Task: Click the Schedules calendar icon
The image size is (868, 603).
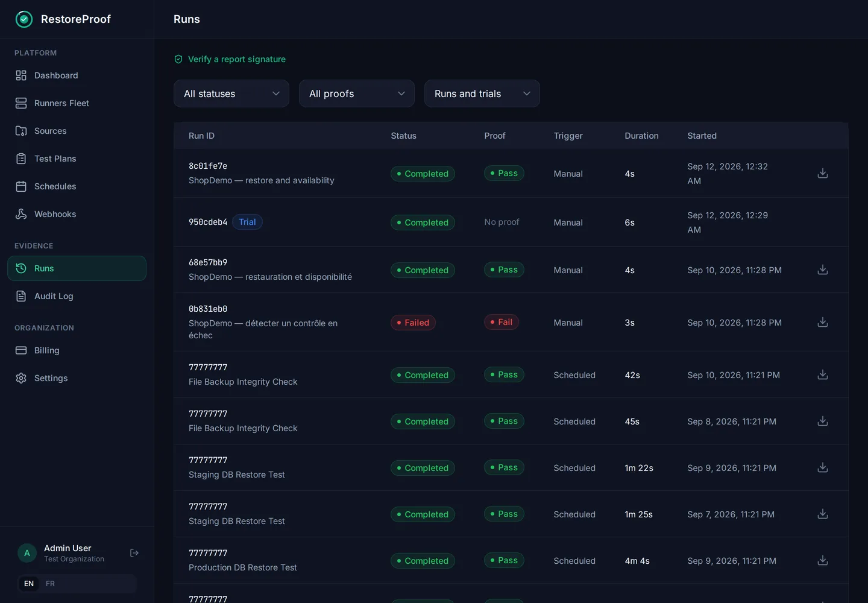Action: [21, 186]
